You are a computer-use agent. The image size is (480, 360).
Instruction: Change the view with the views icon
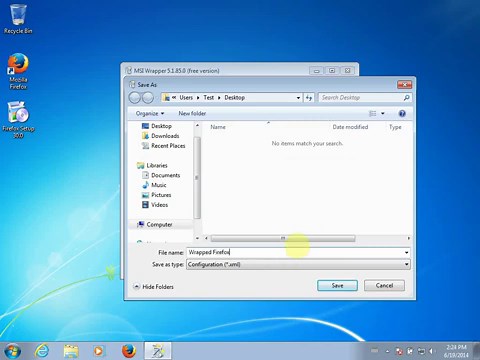pyautogui.click(x=373, y=114)
